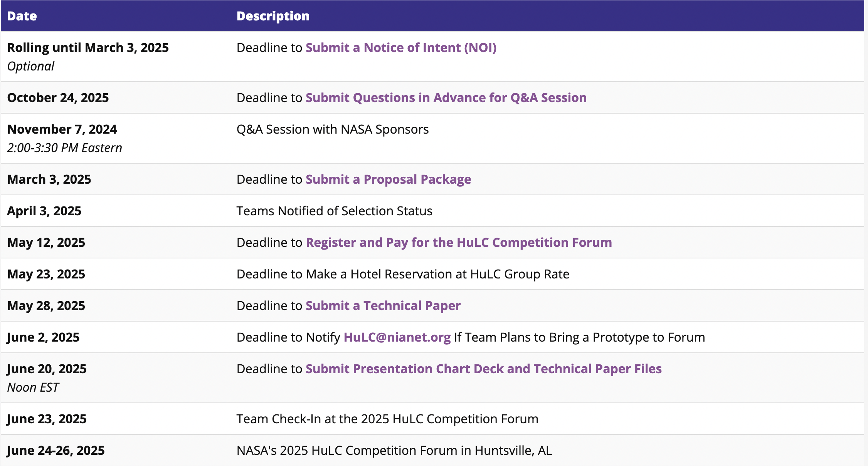This screenshot has height=466, width=868.
Task: Click Submit Questions in Advance for Q&A Session
Action: [446, 98]
